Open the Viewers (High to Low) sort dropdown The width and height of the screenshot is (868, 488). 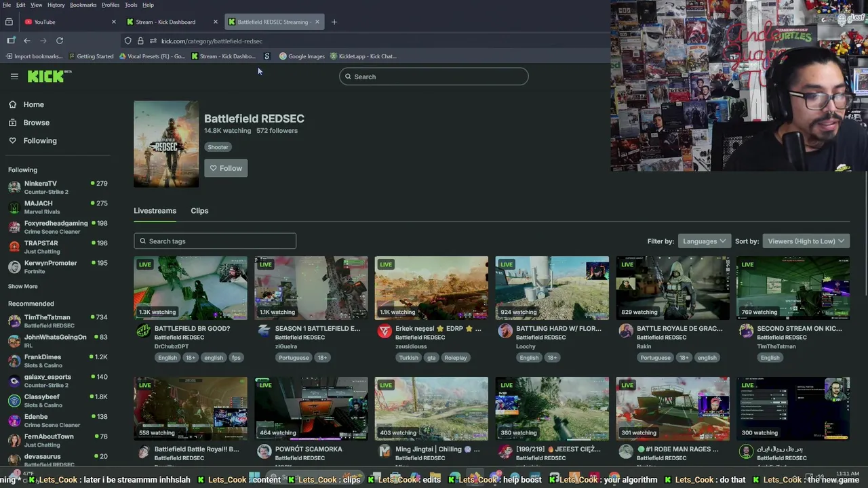(806, 241)
